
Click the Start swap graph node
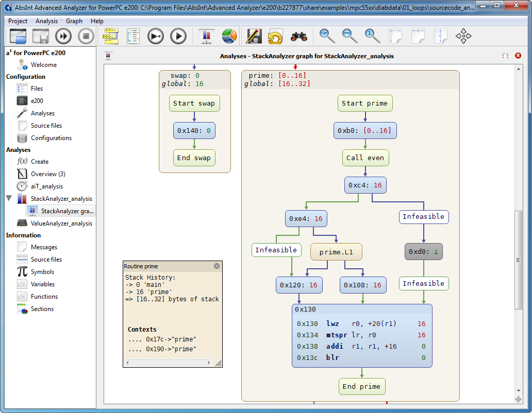194,104
